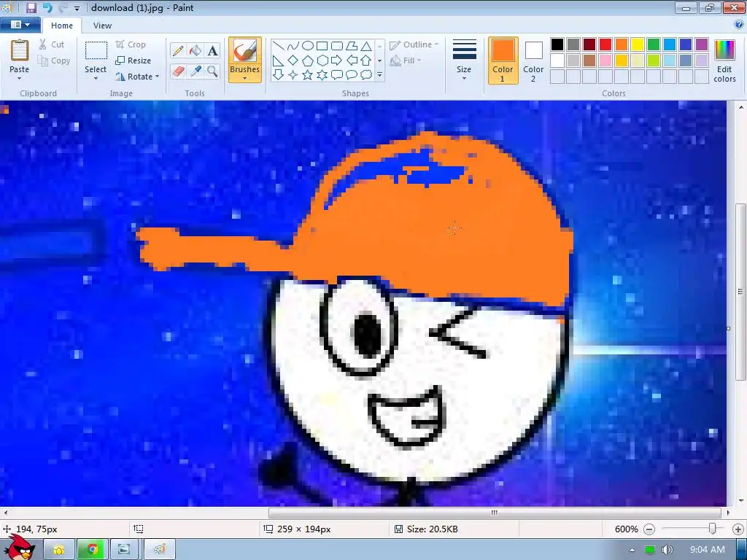Viewport: 747px width, 560px height.
Task: Select the Color picker eyedropper tool
Action: coord(196,71)
